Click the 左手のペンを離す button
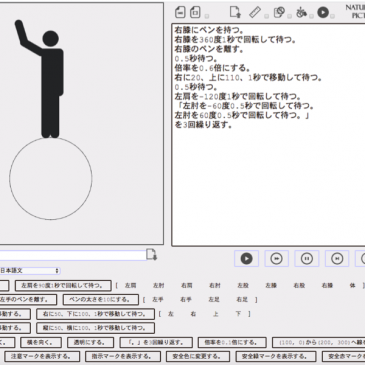Image resolution: width=365 pixels, height=365 pixels. pyautogui.click(x=28, y=299)
